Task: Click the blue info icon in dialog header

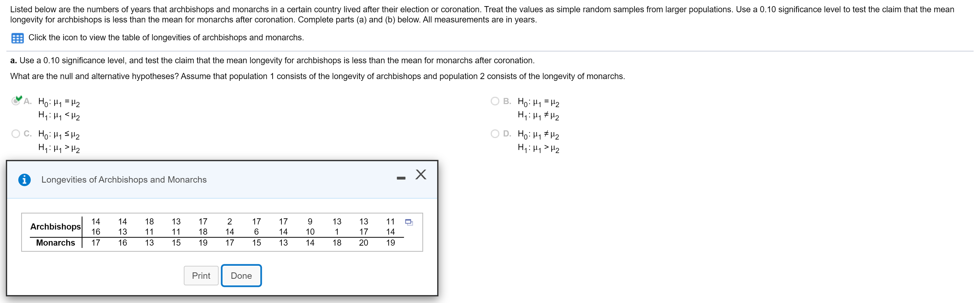Action: click(25, 180)
